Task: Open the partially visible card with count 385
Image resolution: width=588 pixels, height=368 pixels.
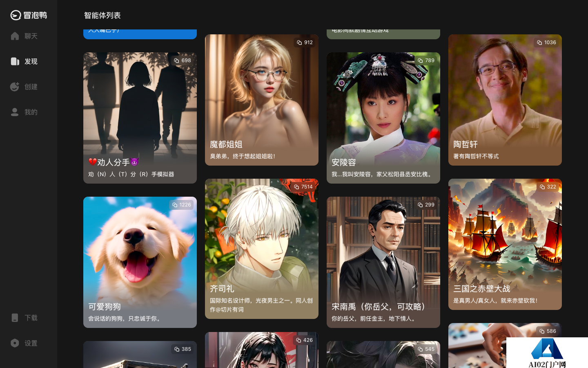Action: coord(140,355)
